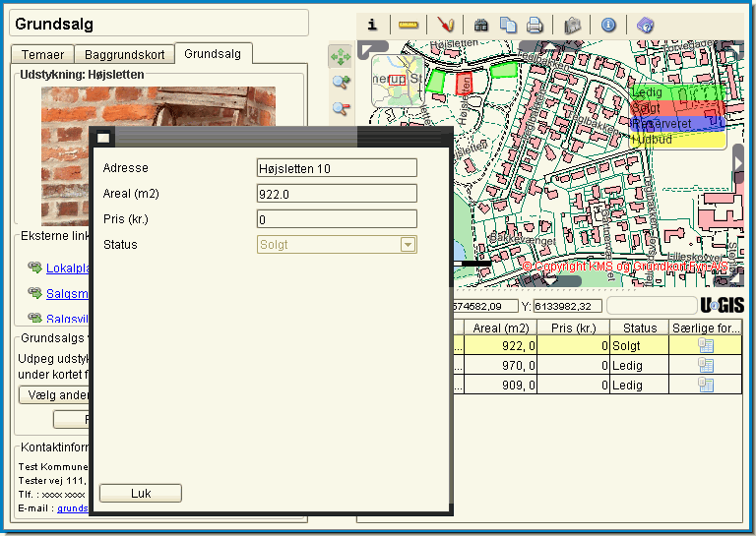
Task: Click the Solgt status cell in table
Action: (x=639, y=346)
